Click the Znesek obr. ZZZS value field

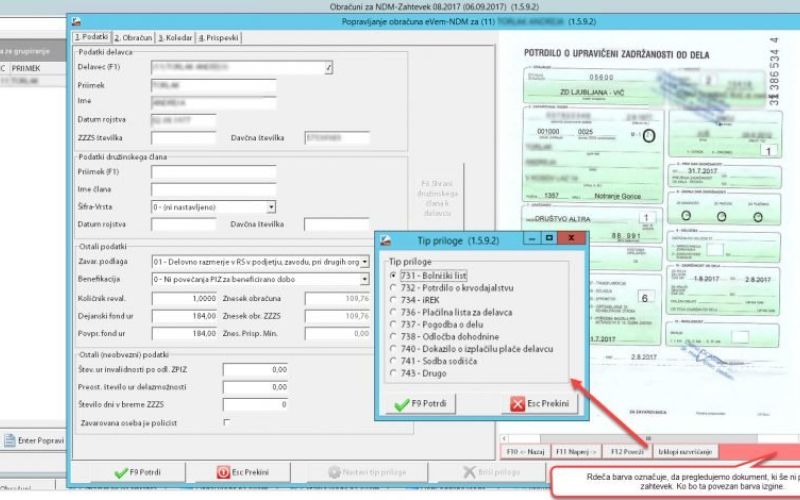click(337, 316)
